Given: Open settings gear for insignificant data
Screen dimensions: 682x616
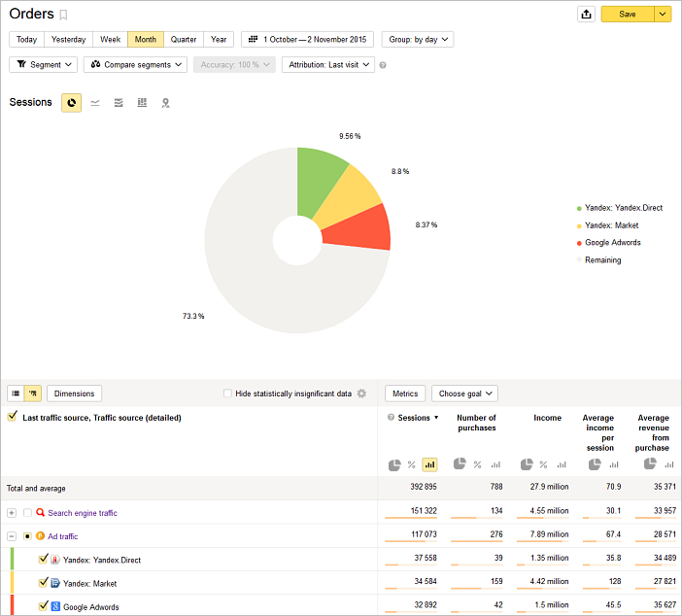Looking at the screenshot, I should point(361,394).
